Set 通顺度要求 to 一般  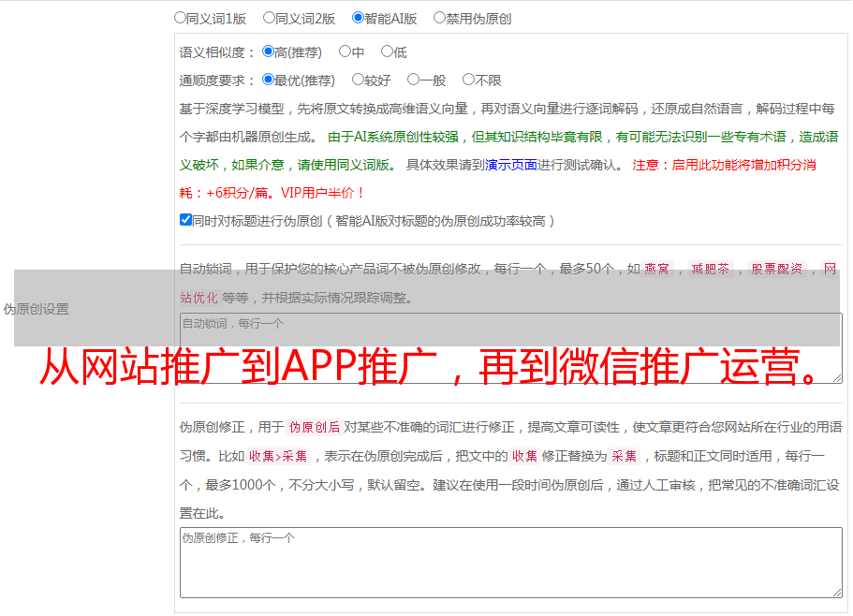point(414,80)
